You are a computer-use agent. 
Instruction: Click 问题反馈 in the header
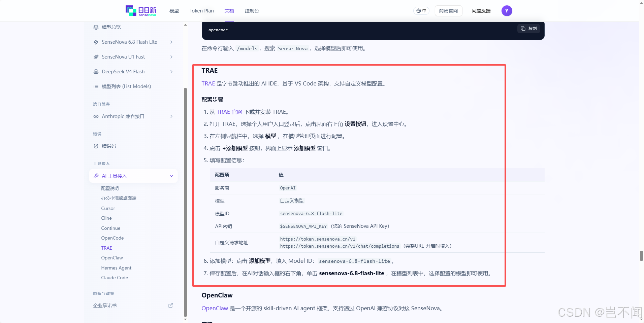[481, 11]
